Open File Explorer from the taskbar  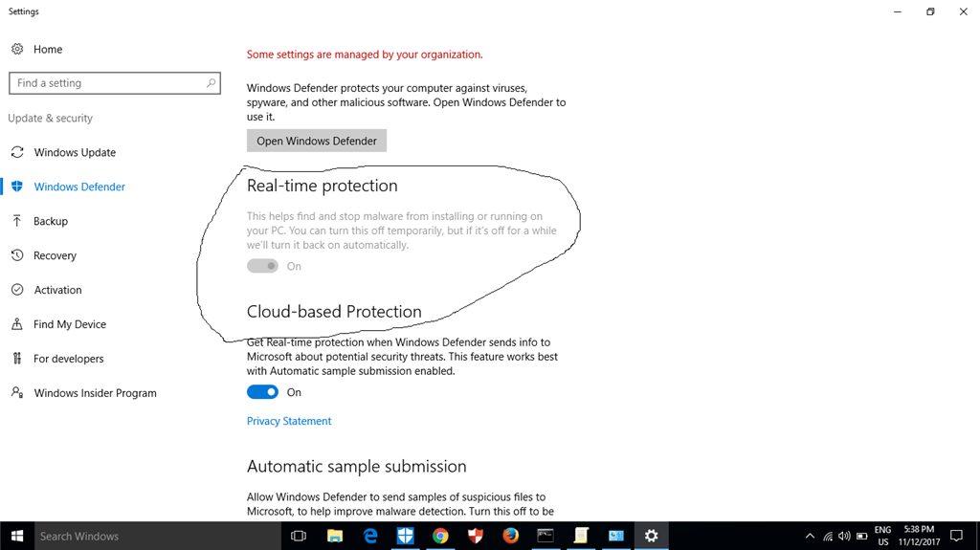tap(335, 536)
